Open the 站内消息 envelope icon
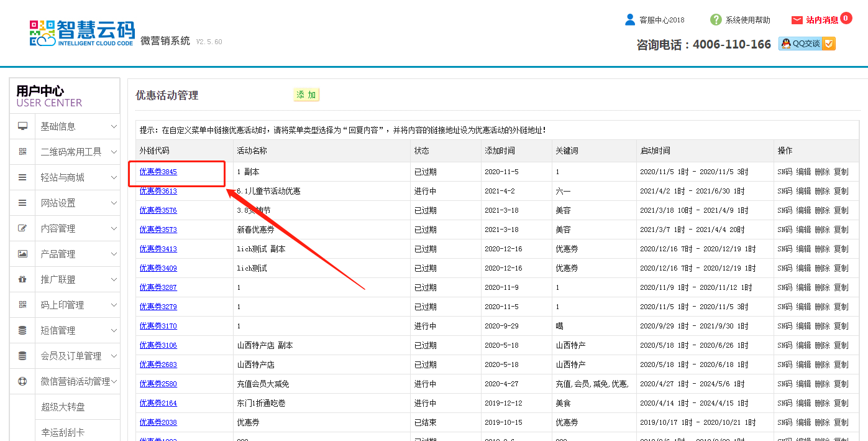Screen dimensions: 868x441 point(797,20)
